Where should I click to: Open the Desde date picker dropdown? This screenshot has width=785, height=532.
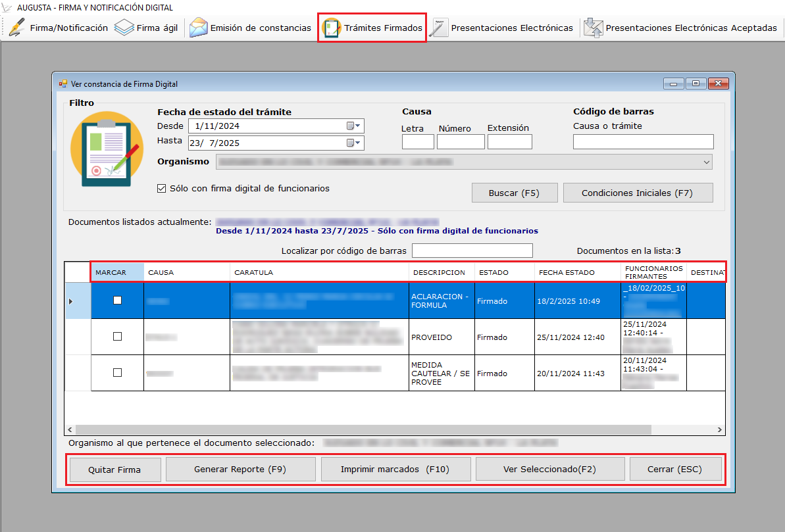click(354, 126)
